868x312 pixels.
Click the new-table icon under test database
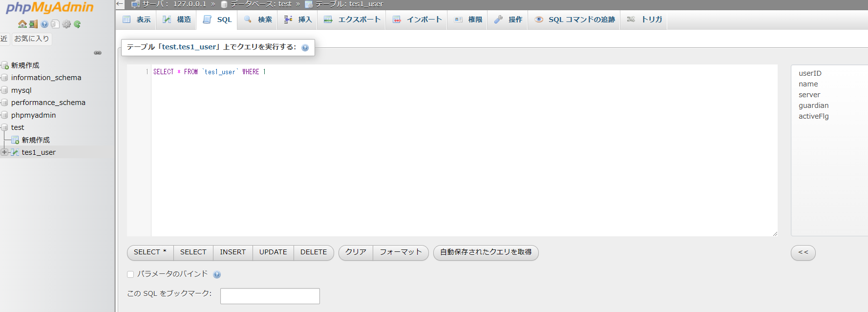point(15,140)
